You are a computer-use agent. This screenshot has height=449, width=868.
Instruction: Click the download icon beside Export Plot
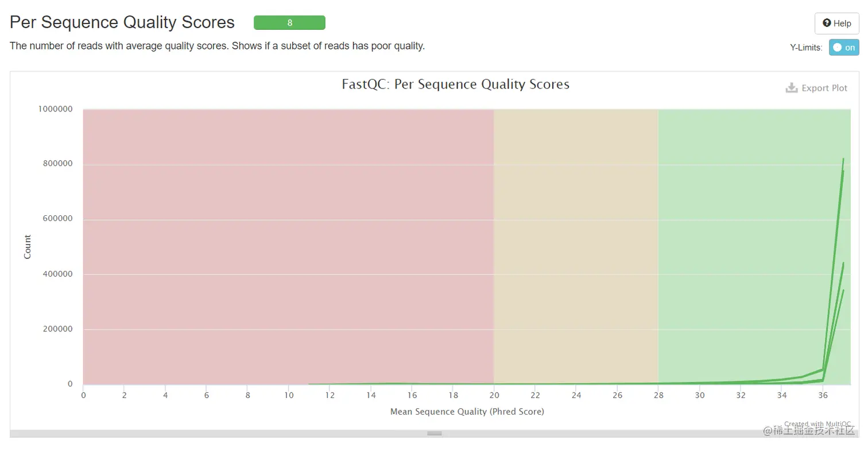click(x=792, y=88)
